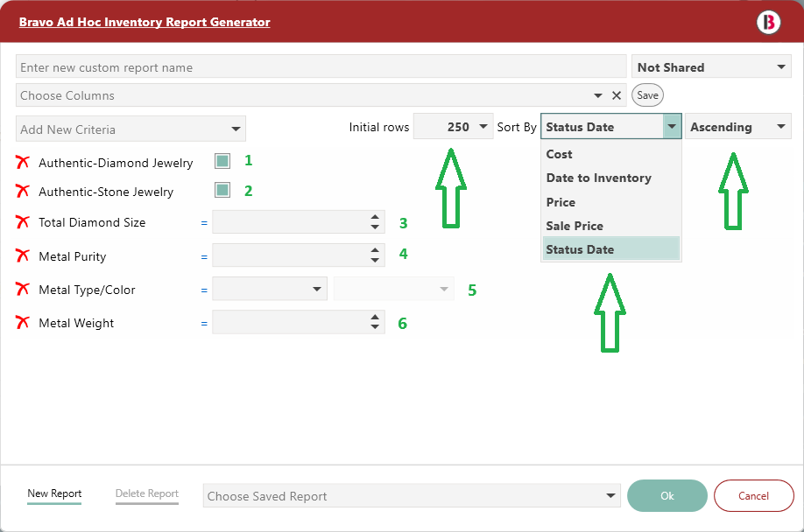The image size is (804, 532).
Task: Remove the Authentic-Stone Jewelry criteria
Action: [x=23, y=191]
